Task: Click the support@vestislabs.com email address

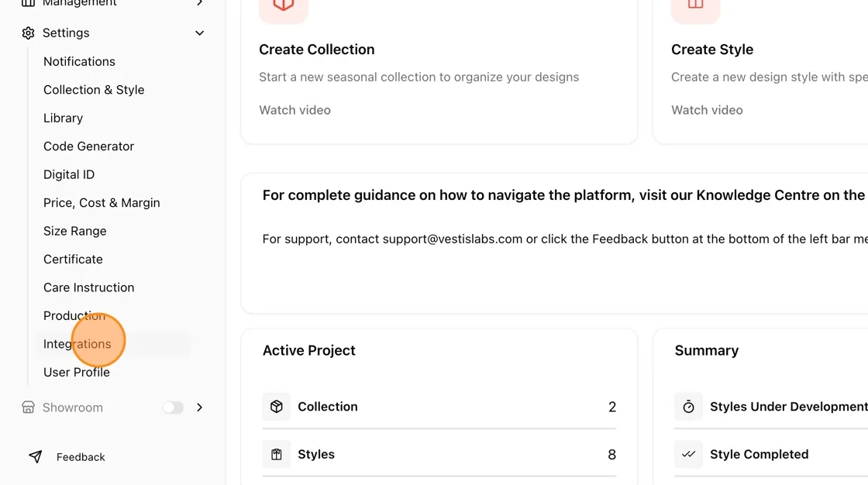Action: tap(453, 239)
